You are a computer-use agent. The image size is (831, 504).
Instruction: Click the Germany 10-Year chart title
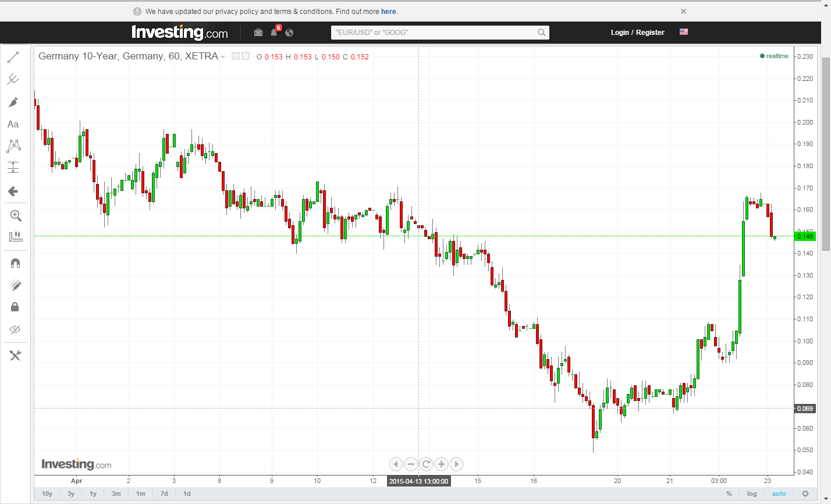(x=128, y=56)
